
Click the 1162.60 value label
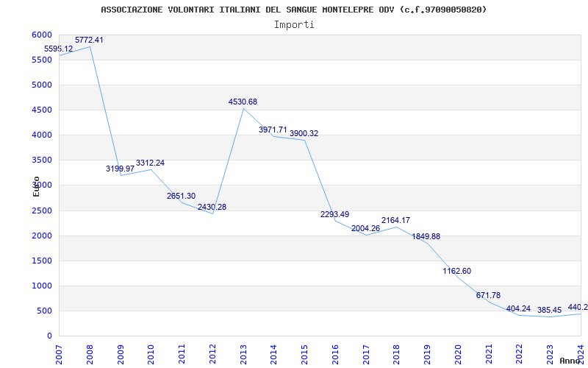coord(456,271)
